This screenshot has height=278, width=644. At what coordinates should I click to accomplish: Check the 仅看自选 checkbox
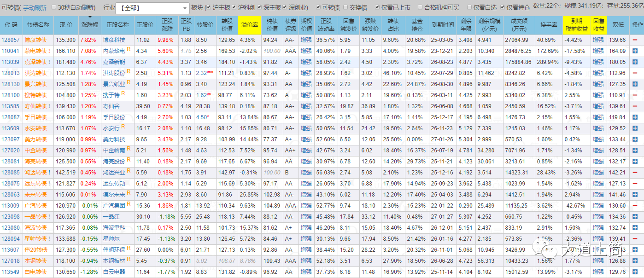click(x=469, y=7)
